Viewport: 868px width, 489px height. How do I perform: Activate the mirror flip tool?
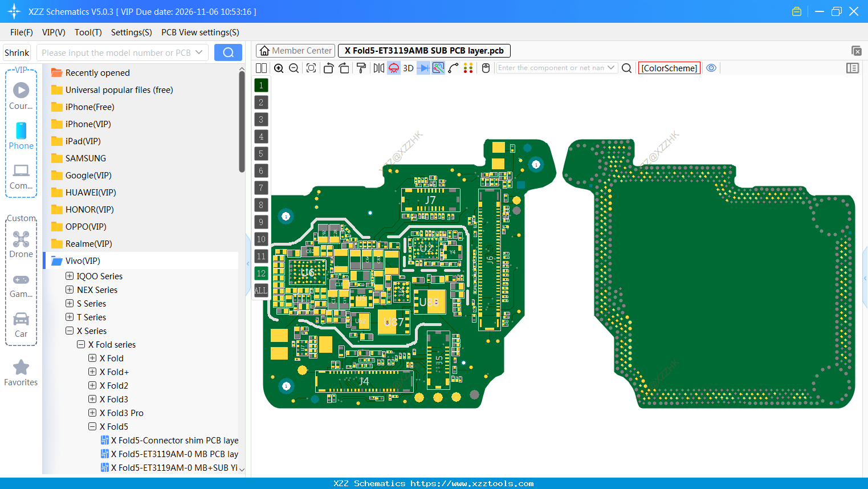tap(378, 68)
